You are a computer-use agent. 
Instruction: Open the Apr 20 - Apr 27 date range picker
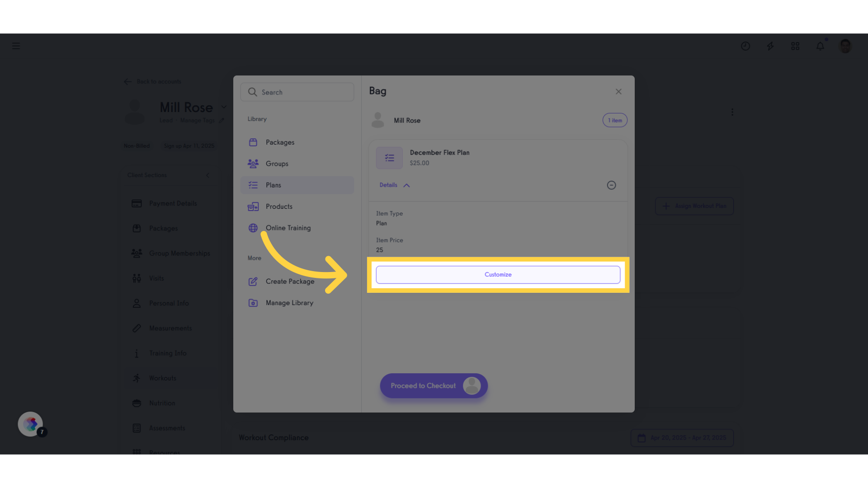tap(682, 438)
